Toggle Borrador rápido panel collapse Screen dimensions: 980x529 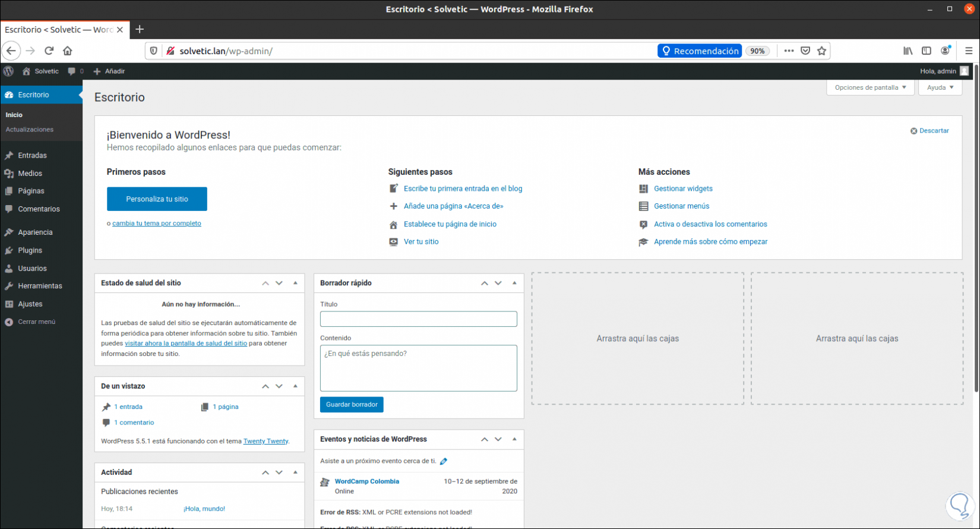pyautogui.click(x=514, y=283)
